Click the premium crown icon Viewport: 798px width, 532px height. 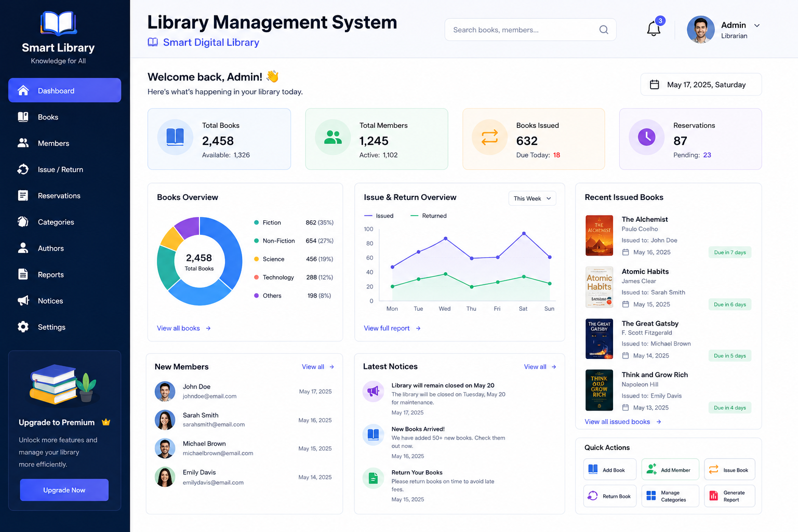[106, 422]
